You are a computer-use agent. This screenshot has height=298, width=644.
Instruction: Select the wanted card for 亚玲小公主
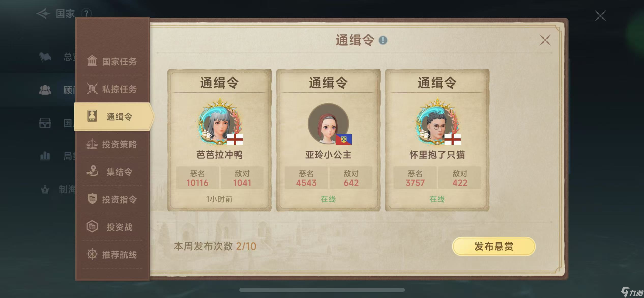point(328,140)
